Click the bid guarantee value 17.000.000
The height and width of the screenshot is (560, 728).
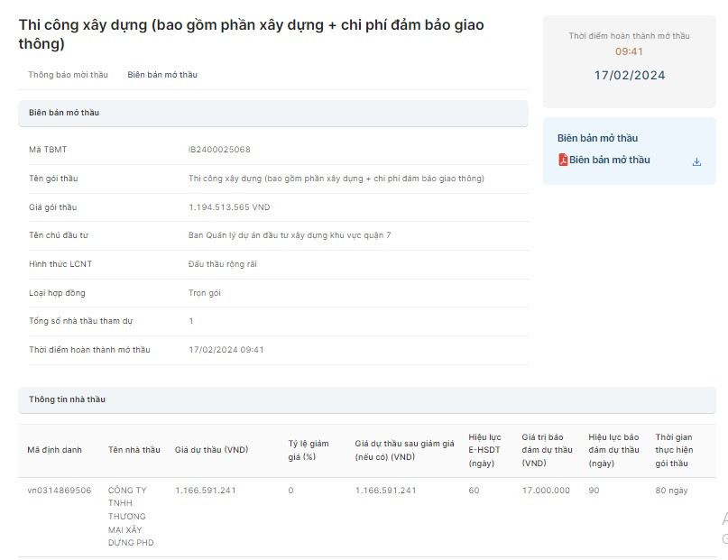tap(545, 491)
